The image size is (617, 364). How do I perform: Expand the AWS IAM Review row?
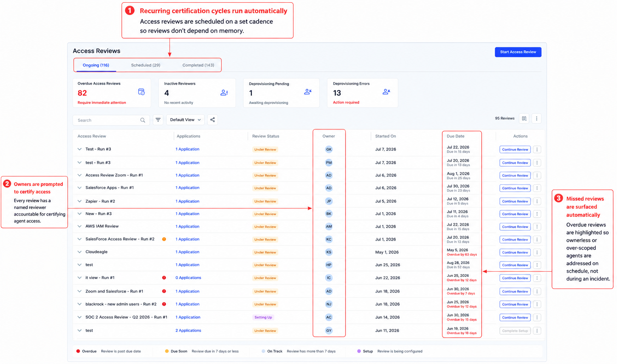point(79,226)
